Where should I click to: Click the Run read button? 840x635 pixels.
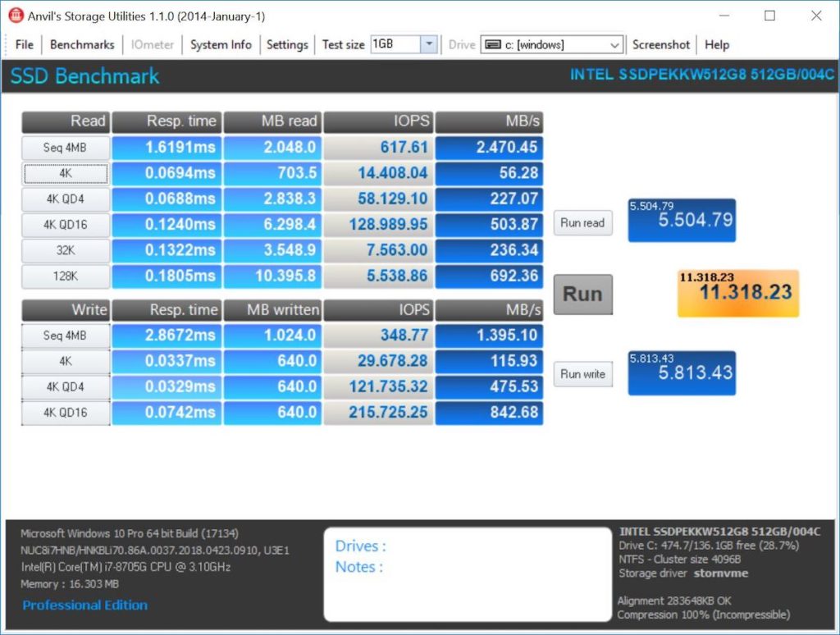click(x=582, y=222)
